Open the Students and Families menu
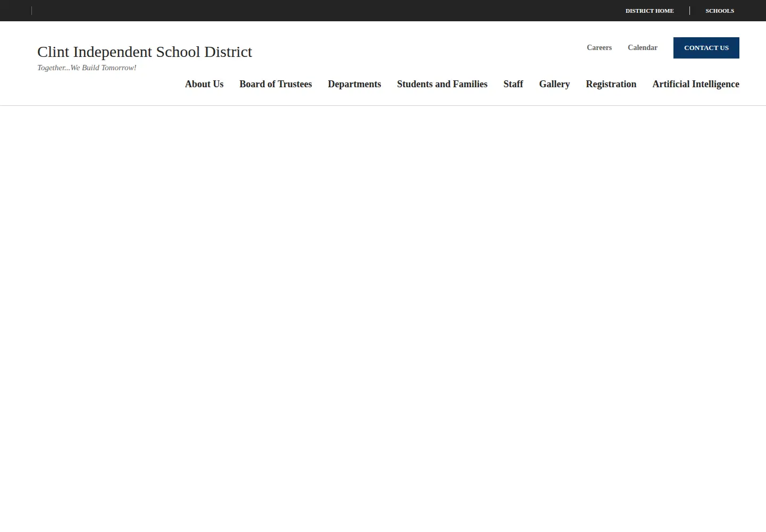Image resolution: width=766 pixels, height=532 pixels. 442,84
